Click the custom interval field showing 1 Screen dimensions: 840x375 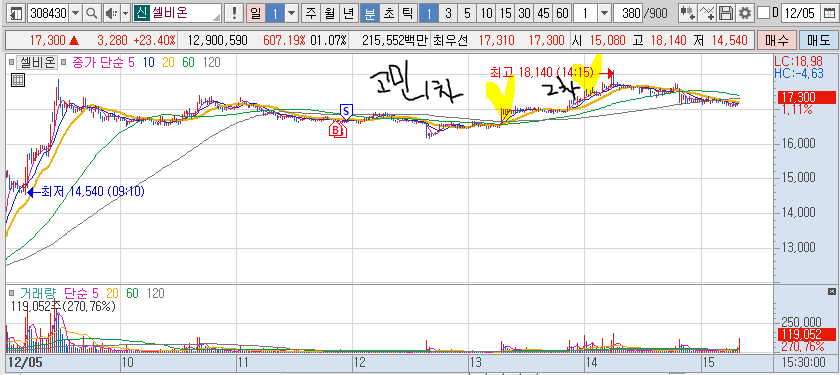(585, 13)
